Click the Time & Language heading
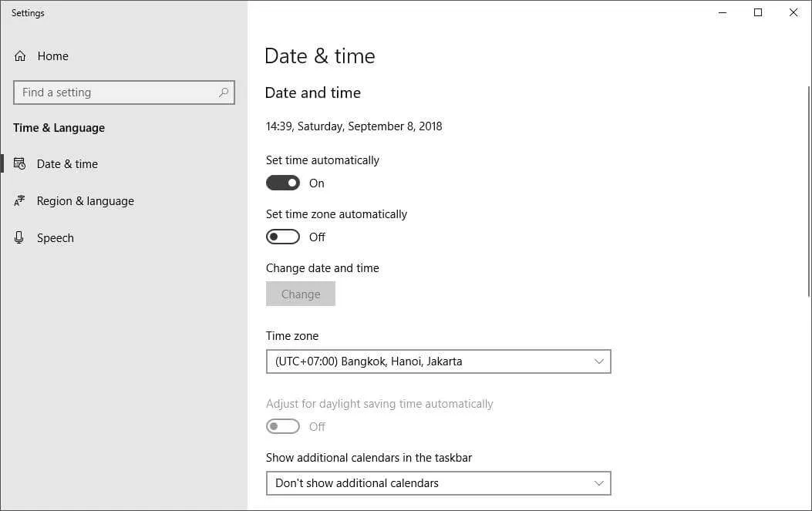 pos(59,128)
